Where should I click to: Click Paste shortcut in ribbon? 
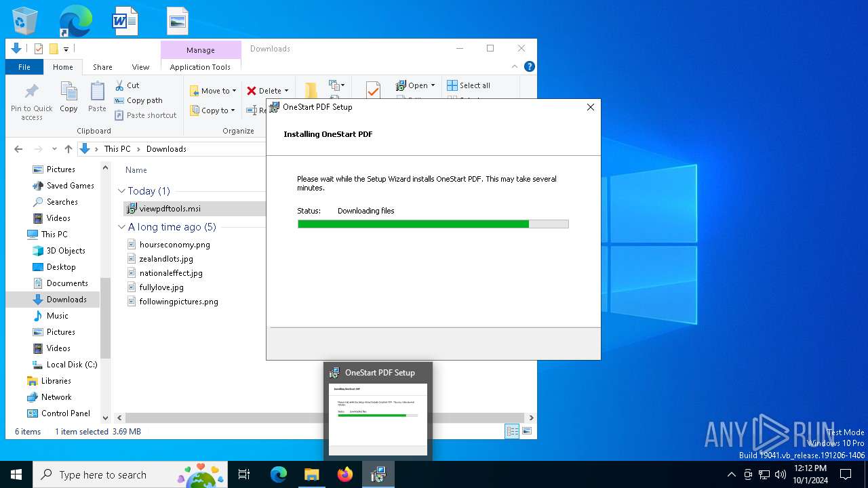tap(146, 115)
